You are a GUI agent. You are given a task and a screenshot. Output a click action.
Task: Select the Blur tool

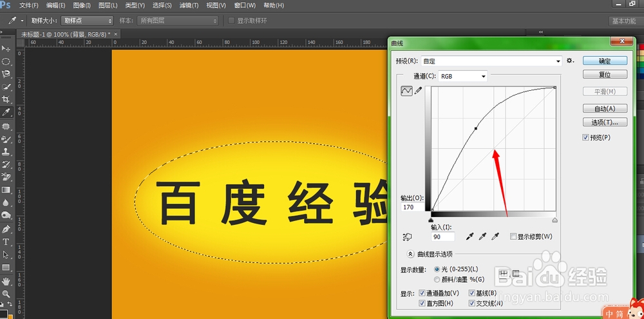(6, 202)
